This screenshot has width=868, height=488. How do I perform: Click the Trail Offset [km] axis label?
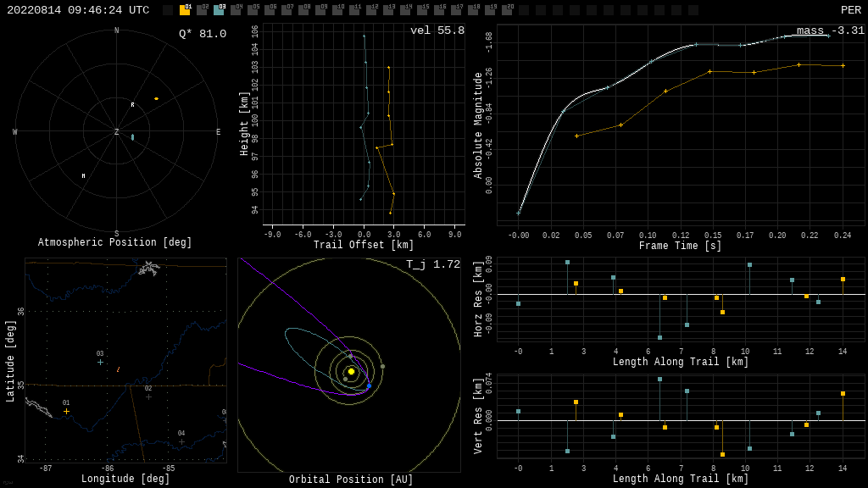pos(364,245)
